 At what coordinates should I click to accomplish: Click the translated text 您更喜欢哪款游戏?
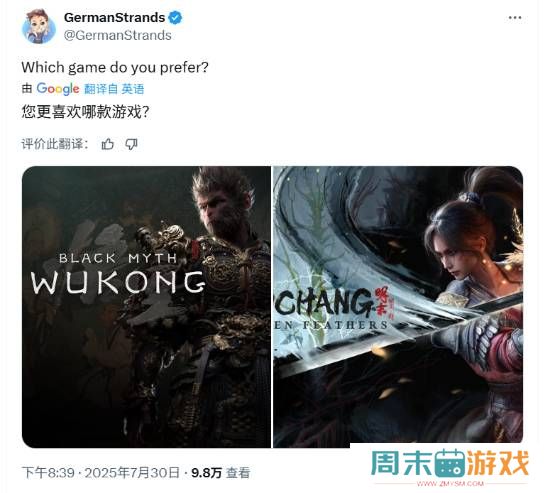click(85, 112)
